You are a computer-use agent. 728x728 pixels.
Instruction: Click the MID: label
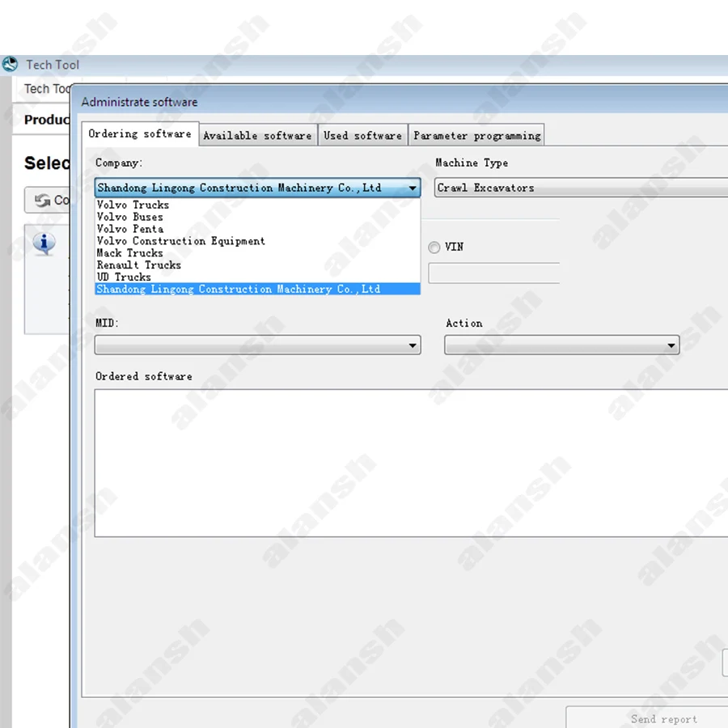coord(108,323)
